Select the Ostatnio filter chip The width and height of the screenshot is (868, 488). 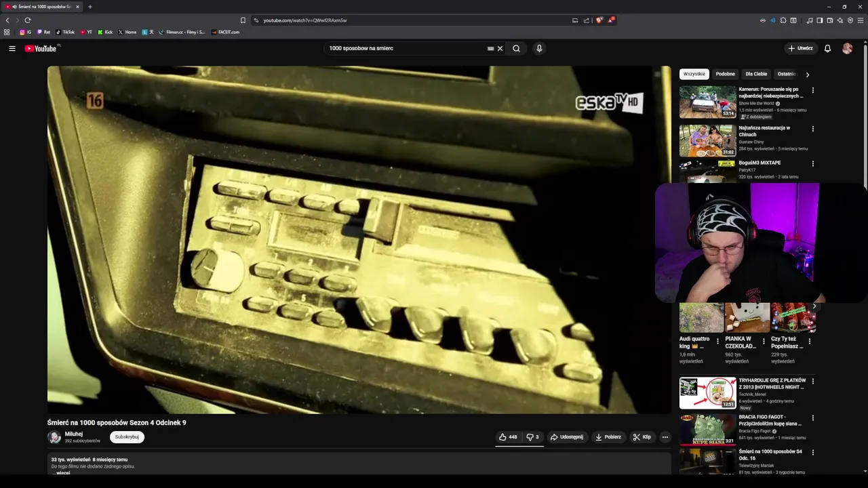(x=787, y=74)
